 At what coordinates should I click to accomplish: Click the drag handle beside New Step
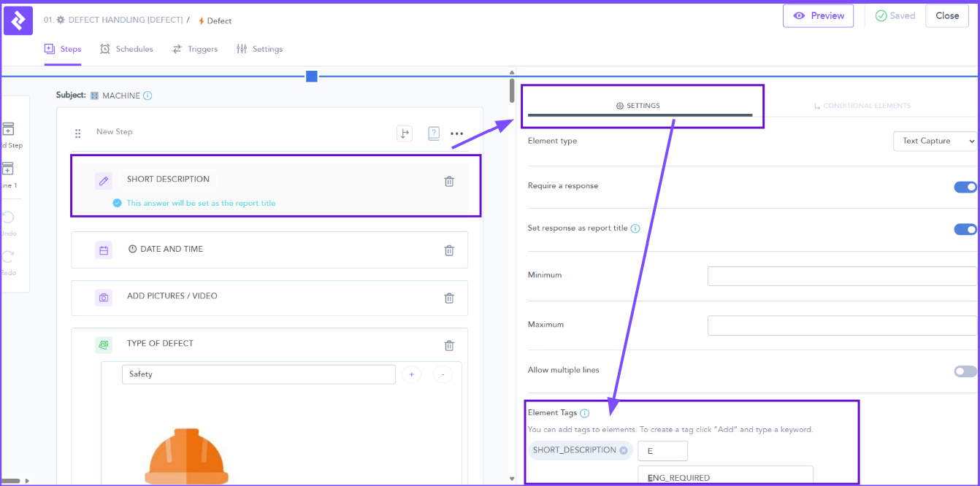(x=78, y=134)
